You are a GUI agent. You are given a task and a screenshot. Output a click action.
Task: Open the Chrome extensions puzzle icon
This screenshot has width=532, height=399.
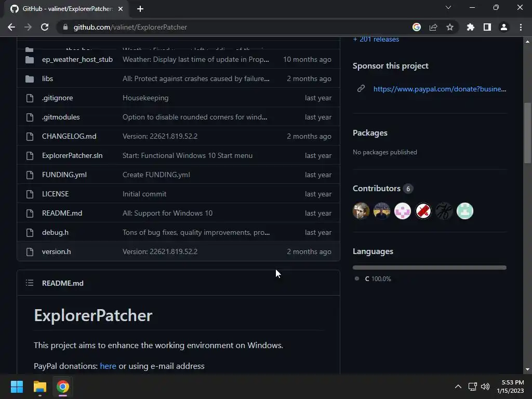tap(471, 27)
